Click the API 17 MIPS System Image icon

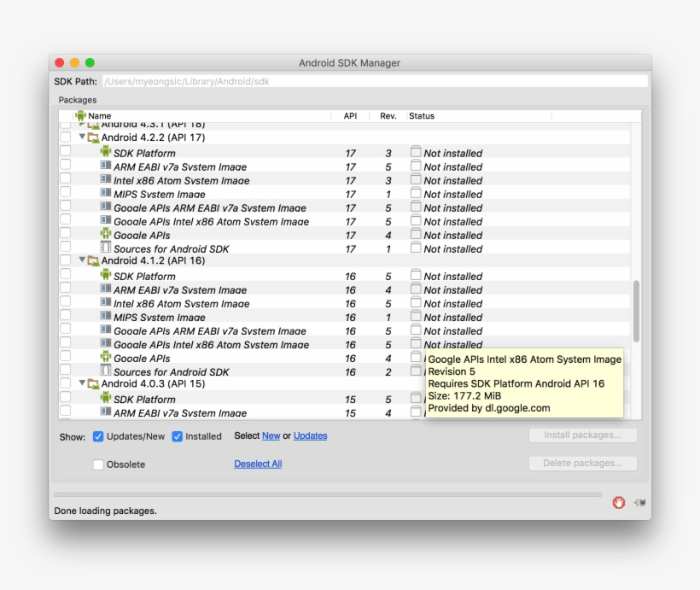[x=105, y=192]
